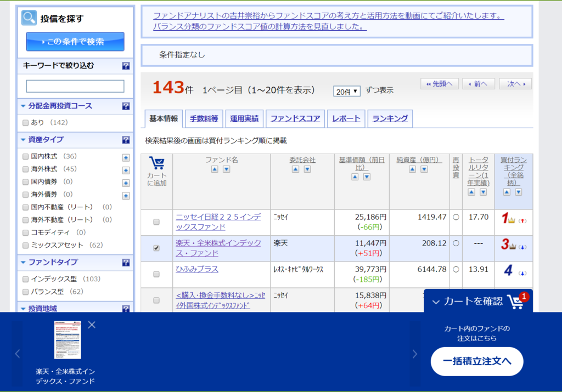
Task: Tick cart checkbox for ニッセイ日経225インデックスファンド
Action: coord(156,222)
